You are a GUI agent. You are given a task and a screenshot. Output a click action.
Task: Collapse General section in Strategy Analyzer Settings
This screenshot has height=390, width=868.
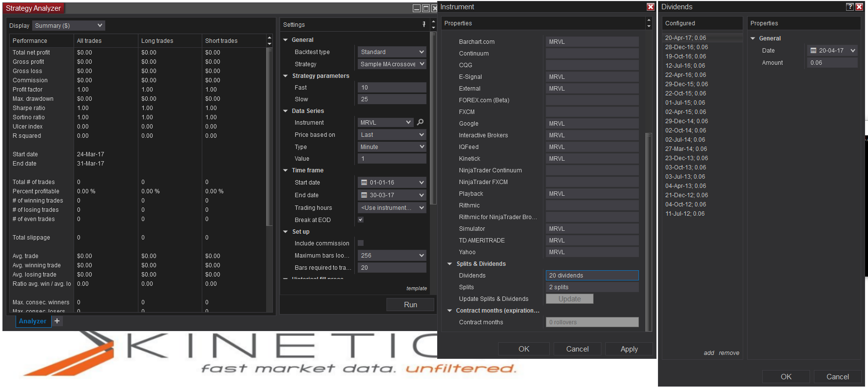[286, 40]
